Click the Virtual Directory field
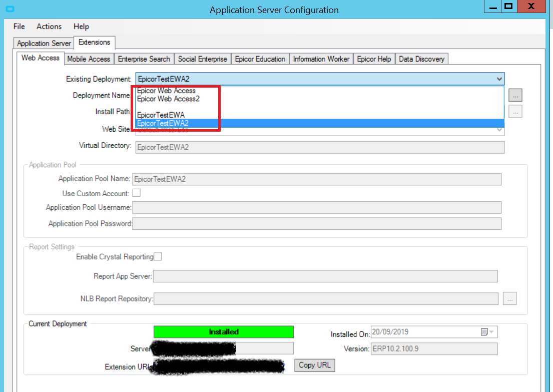This screenshot has width=553, height=392. click(x=320, y=147)
